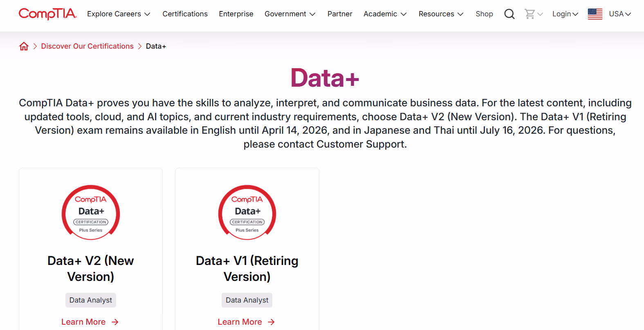Screen dimensions: 644x330
Task: Open the Shop menu item
Action: click(484, 14)
